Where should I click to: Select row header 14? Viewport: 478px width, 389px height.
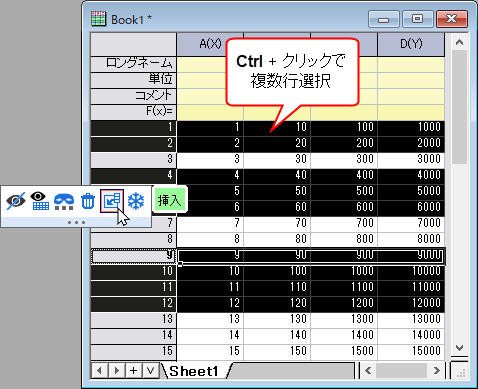point(133,336)
